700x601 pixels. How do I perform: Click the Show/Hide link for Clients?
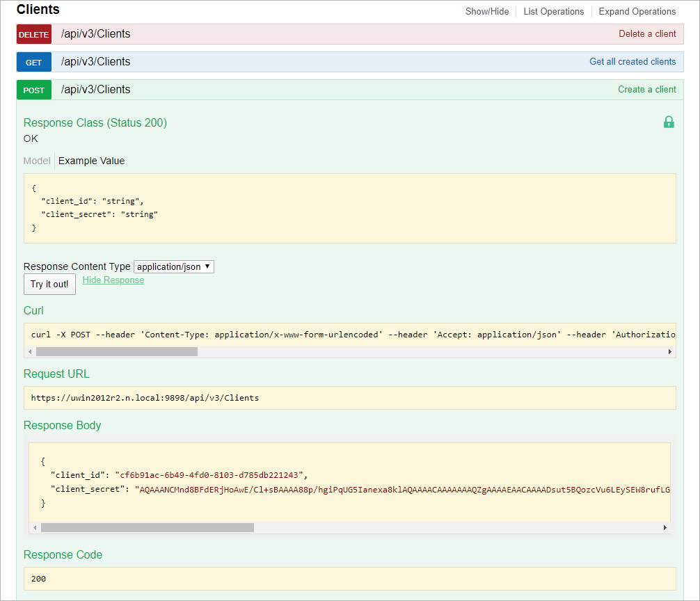(x=487, y=11)
